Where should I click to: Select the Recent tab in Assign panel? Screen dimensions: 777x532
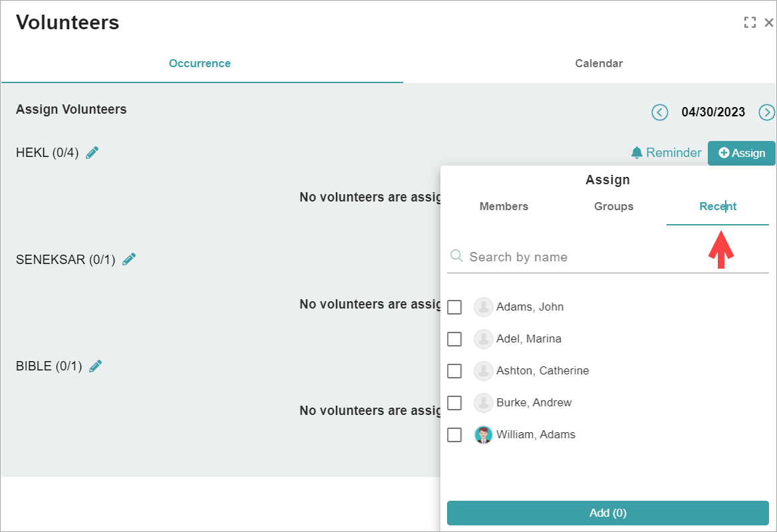tap(718, 207)
